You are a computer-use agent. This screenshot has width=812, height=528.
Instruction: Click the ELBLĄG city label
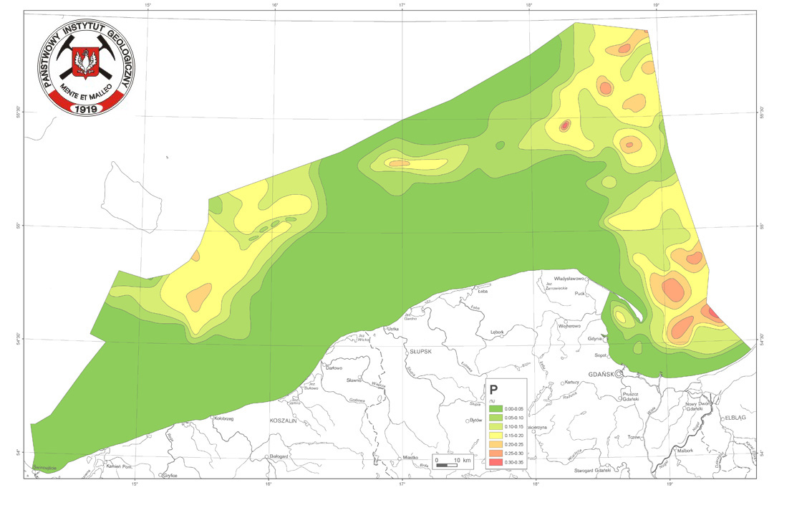coord(735,418)
